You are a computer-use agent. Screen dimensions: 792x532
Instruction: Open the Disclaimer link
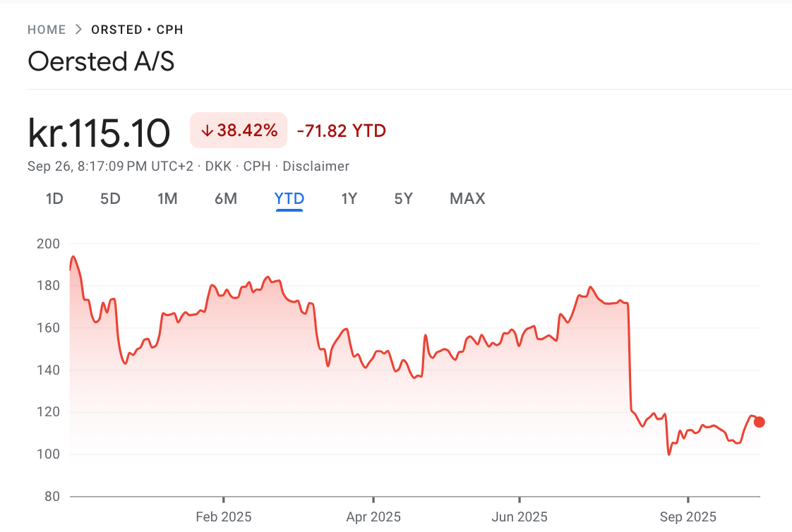316,166
